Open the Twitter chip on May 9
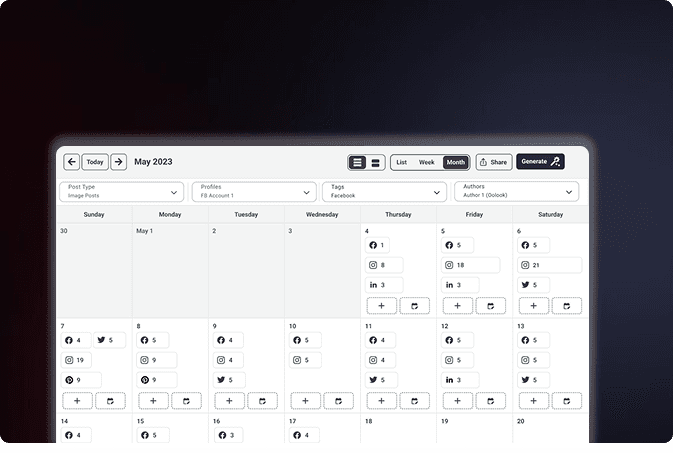 coord(229,380)
